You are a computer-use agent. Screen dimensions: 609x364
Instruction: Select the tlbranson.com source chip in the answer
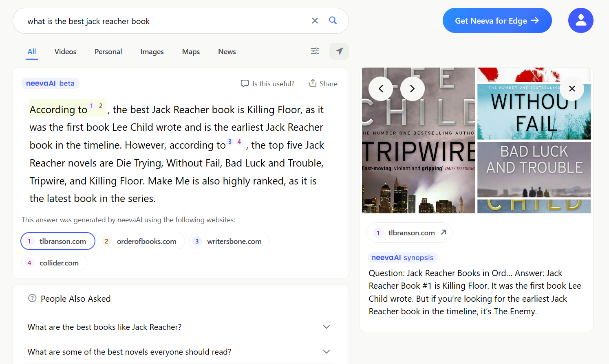pos(58,241)
